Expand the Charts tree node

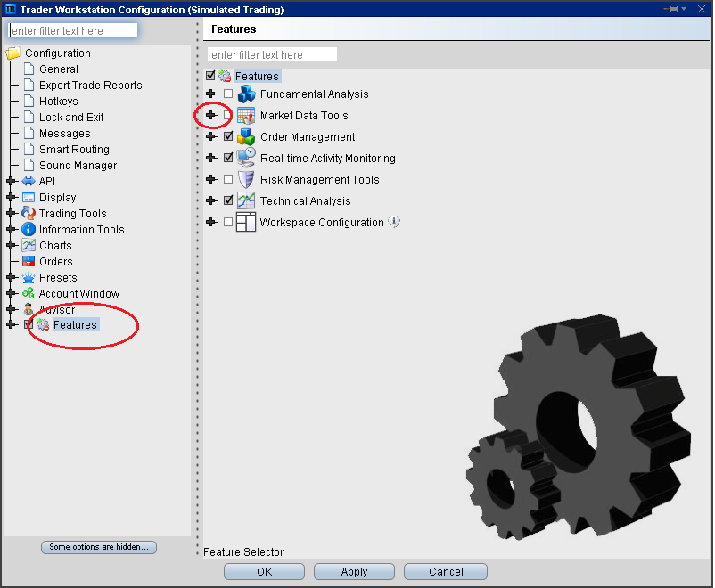point(12,245)
